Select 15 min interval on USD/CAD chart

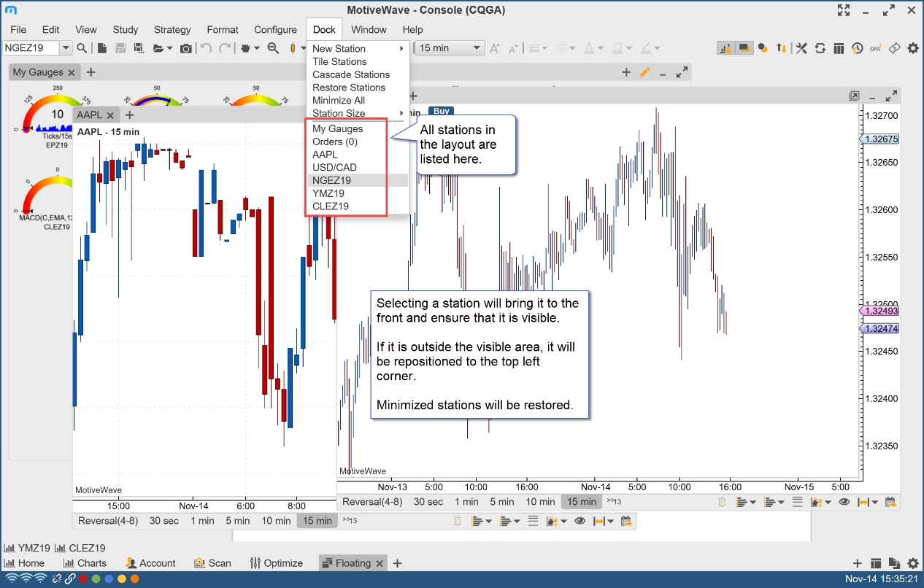tap(582, 502)
